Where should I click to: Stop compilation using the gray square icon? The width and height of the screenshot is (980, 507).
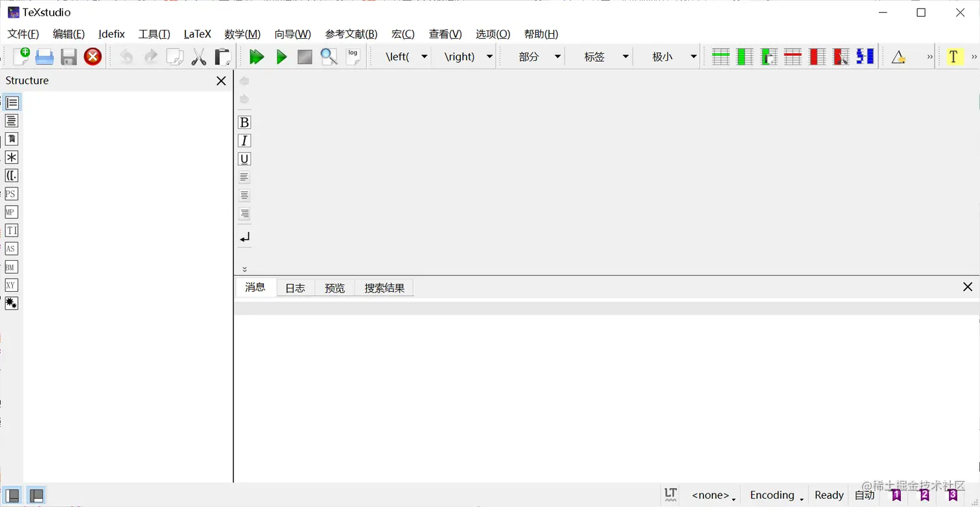coord(305,57)
